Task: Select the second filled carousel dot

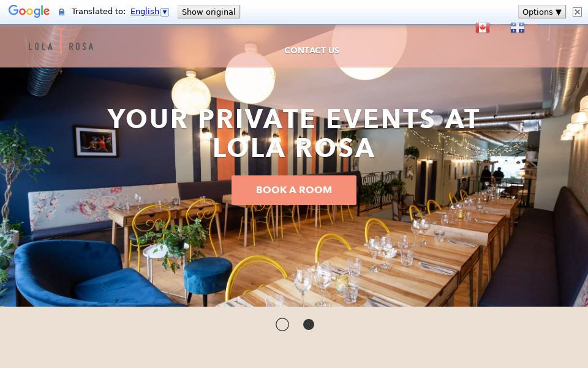Action: (x=309, y=324)
